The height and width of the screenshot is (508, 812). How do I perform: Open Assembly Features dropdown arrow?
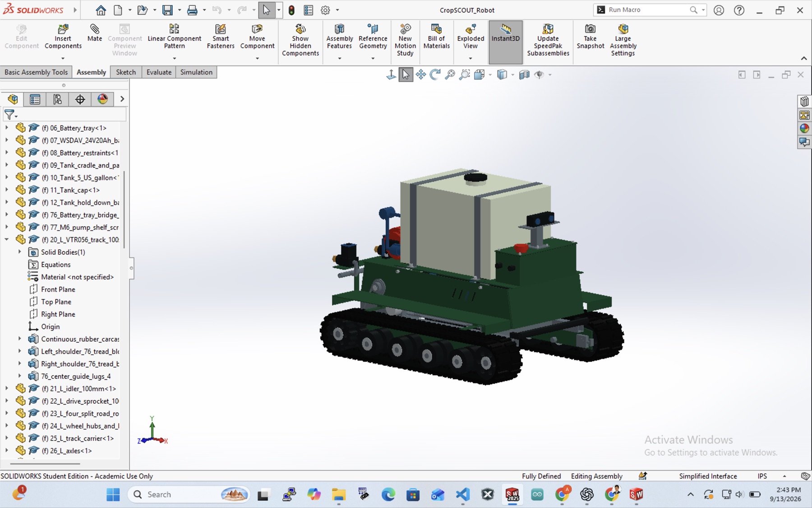[x=340, y=58]
